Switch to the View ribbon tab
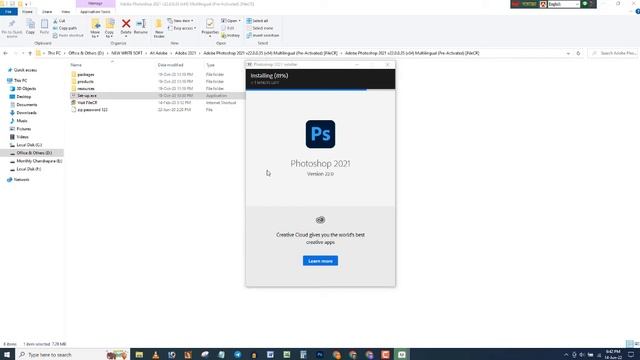640x360 pixels. click(65, 12)
